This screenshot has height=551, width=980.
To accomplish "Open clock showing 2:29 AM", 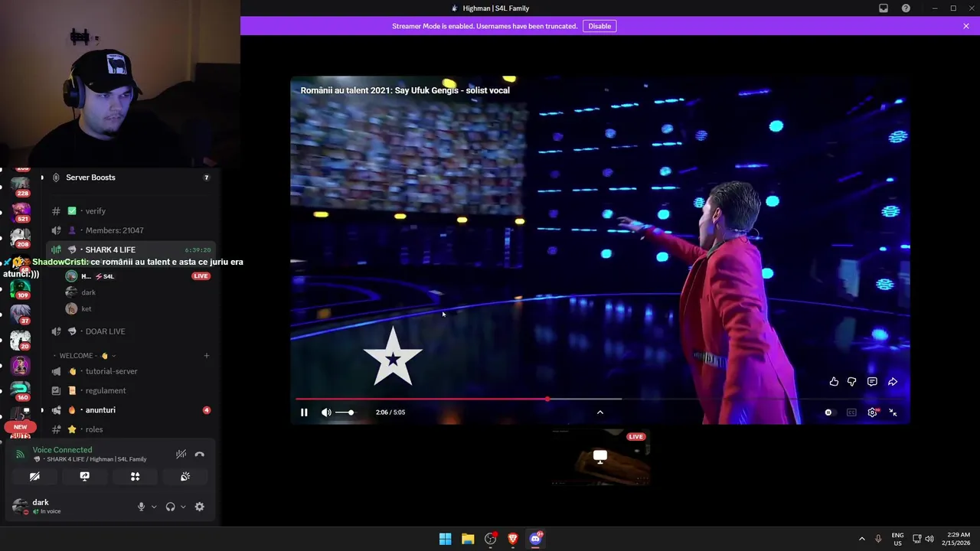I will coord(959,539).
